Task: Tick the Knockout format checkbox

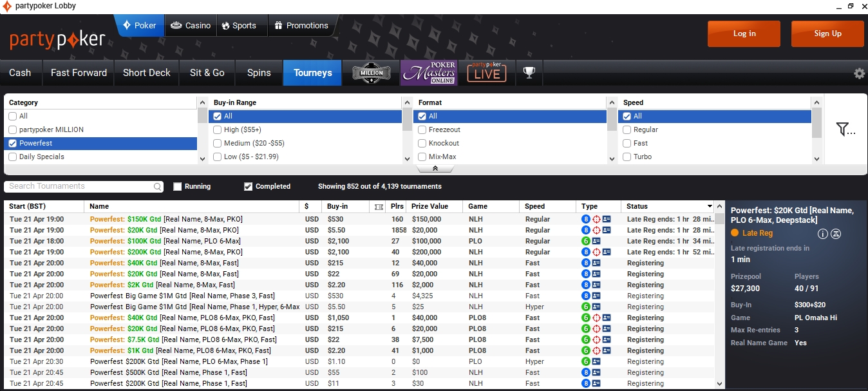Action: [422, 143]
